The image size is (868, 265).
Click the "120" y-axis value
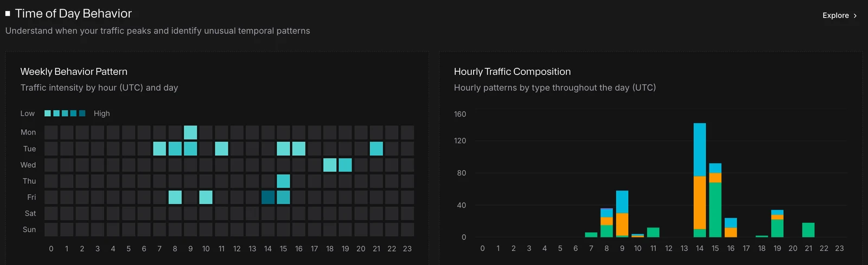(460, 141)
